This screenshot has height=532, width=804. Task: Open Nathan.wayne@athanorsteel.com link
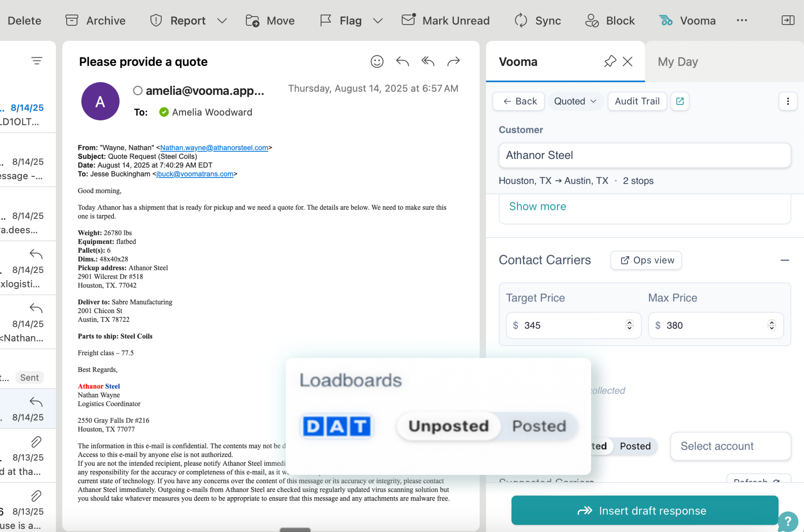coord(214,148)
